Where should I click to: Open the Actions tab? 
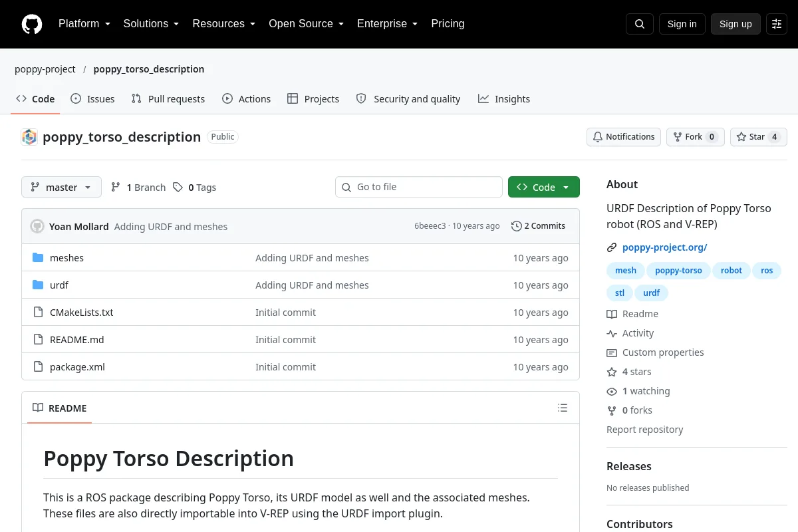pyautogui.click(x=247, y=99)
